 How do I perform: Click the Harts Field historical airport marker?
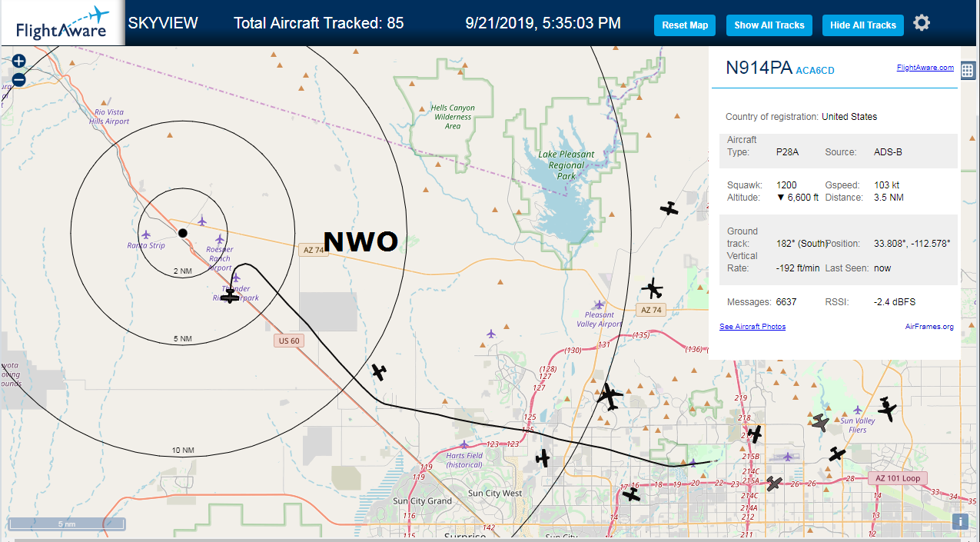[463, 445]
